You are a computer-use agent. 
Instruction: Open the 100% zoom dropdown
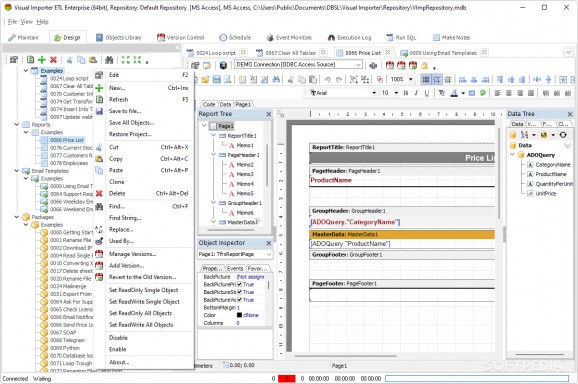(x=410, y=79)
